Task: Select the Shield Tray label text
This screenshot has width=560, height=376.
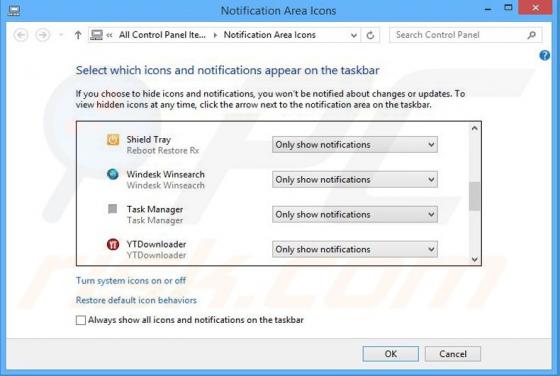Action: coord(149,139)
